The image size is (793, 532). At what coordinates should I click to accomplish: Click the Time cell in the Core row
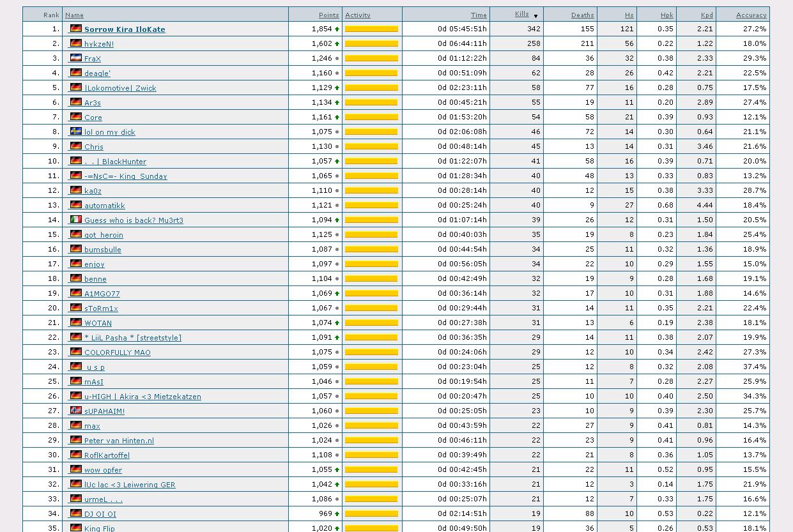coord(462,118)
